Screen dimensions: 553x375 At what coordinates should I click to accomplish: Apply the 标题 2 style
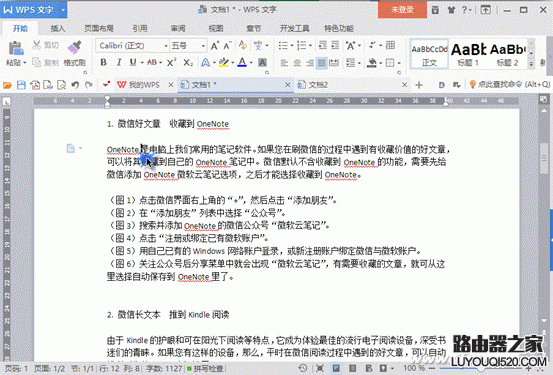coord(507,55)
